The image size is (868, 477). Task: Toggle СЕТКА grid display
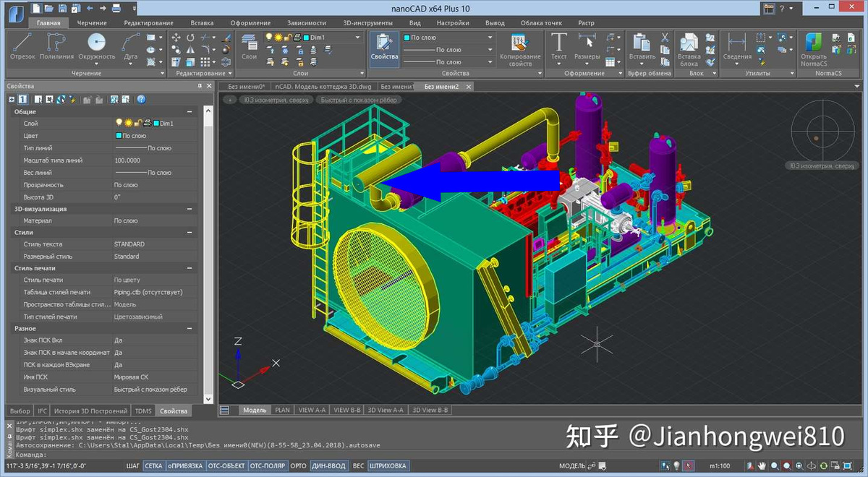point(153,466)
